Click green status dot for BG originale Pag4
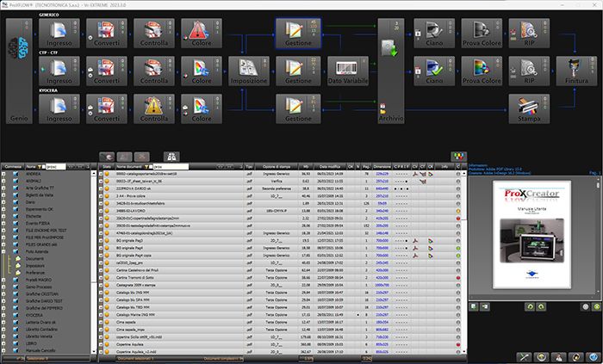 [x=458, y=248]
